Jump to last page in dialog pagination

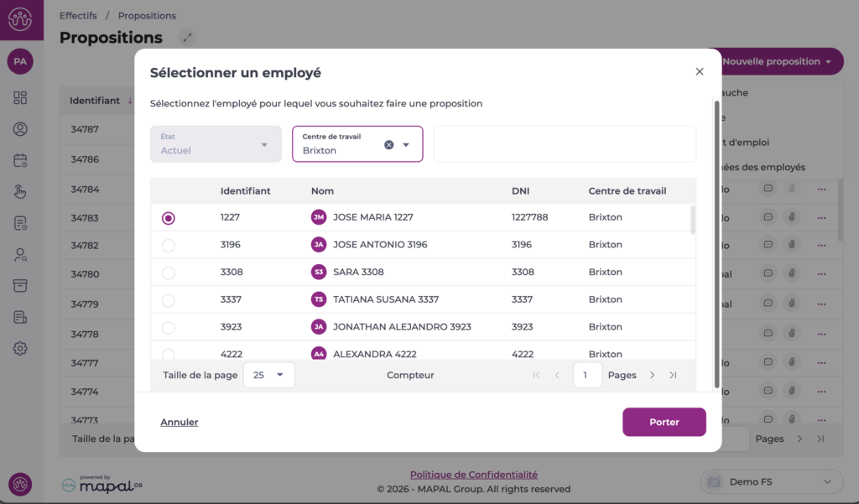tap(673, 376)
